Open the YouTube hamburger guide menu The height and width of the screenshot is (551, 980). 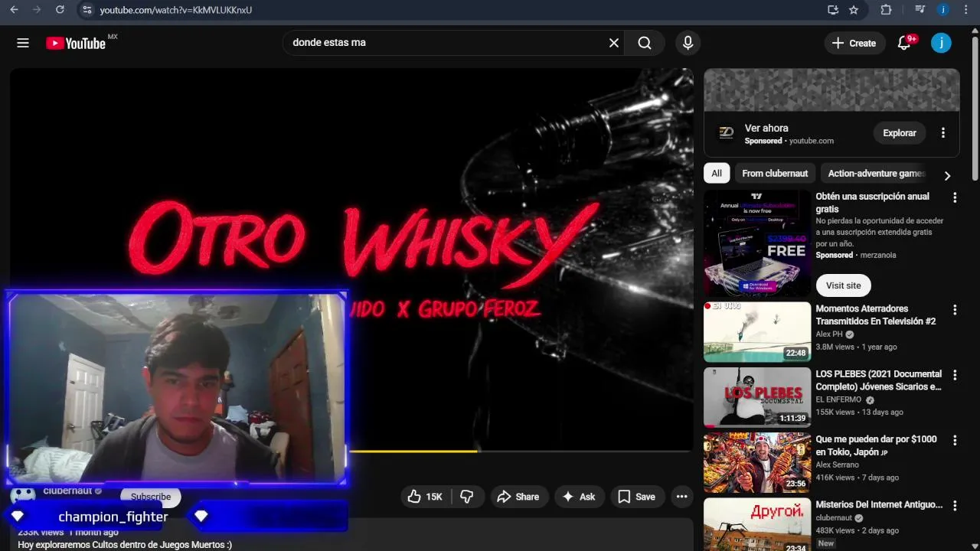click(23, 43)
